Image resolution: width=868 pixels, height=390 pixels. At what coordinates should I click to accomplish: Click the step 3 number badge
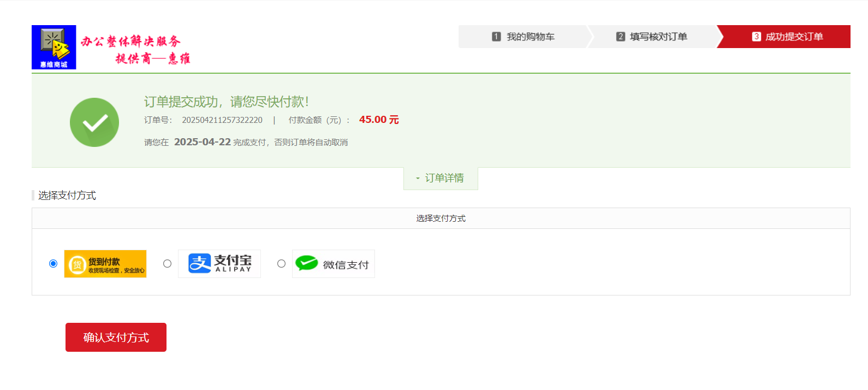click(757, 37)
